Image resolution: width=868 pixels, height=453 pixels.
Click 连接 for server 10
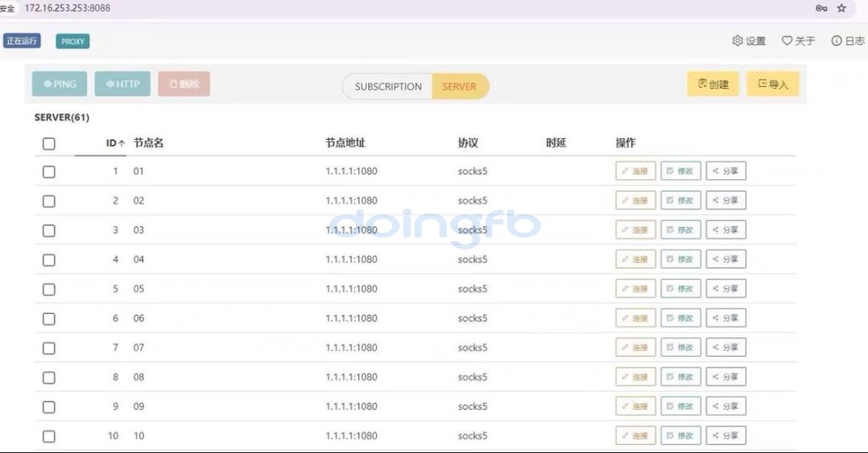[635, 436]
